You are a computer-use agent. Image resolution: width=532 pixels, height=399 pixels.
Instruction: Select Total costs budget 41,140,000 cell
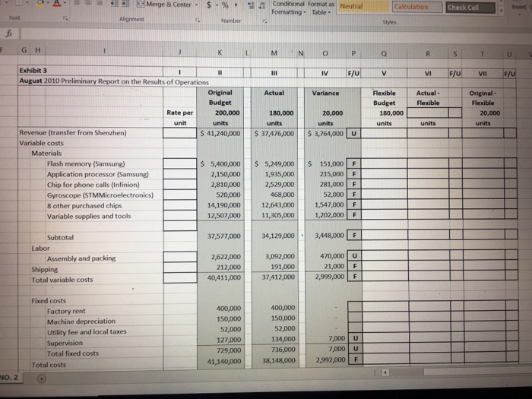[x=220, y=362]
